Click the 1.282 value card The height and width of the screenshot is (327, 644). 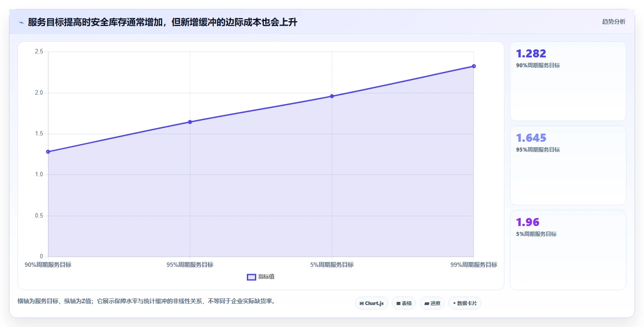(x=568, y=81)
